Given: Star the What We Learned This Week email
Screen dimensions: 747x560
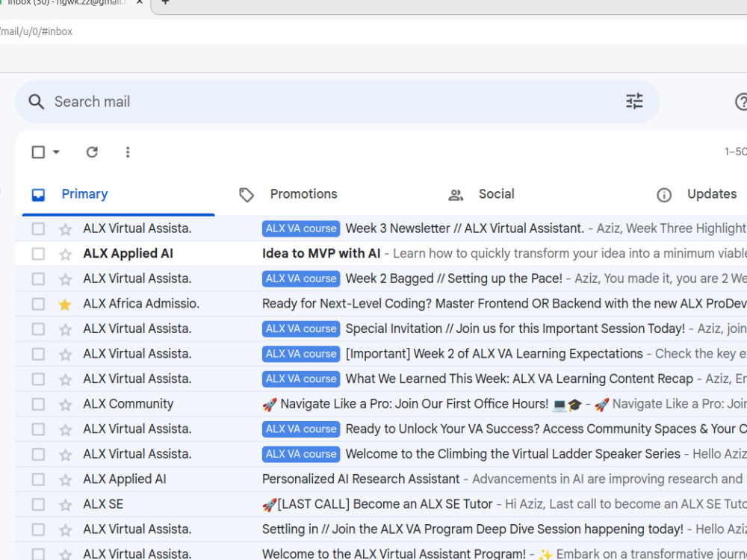Looking at the screenshot, I should coord(65,379).
